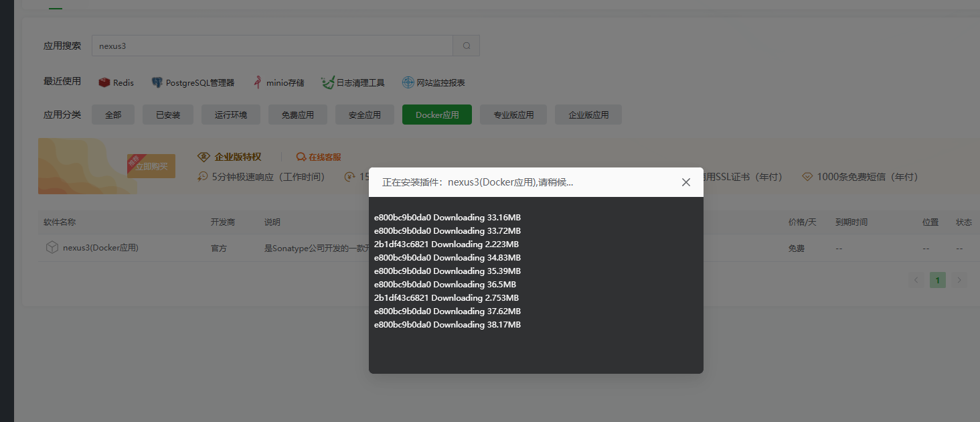Viewport: 980px width, 422px height.
Task: Go to next page with the right pagination arrow
Action: 959,280
